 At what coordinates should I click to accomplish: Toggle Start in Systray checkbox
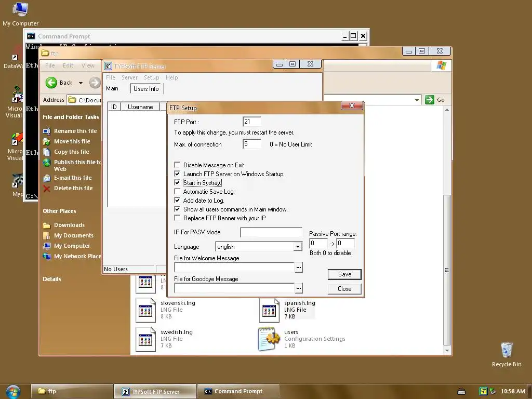pos(177,182)
